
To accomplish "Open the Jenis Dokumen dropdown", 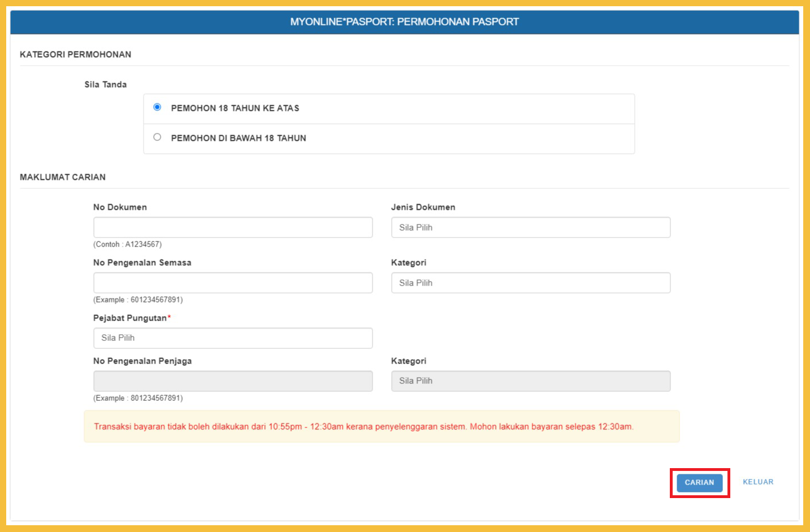I will tap(530, 227).
